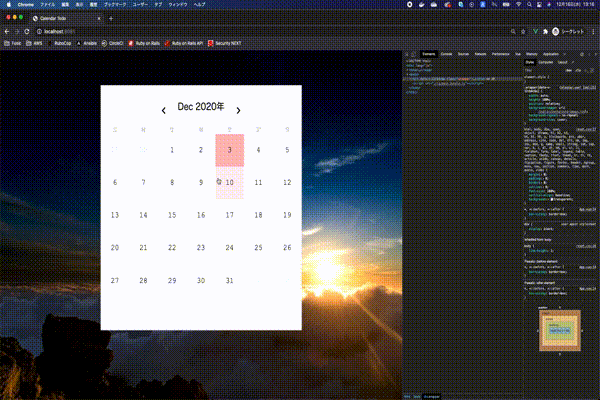Open Chrome menu in menu bar

click(x=26, y=5)
